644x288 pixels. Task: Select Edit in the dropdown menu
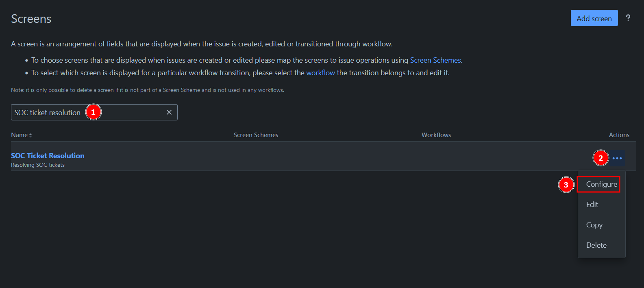coord(592,205)
